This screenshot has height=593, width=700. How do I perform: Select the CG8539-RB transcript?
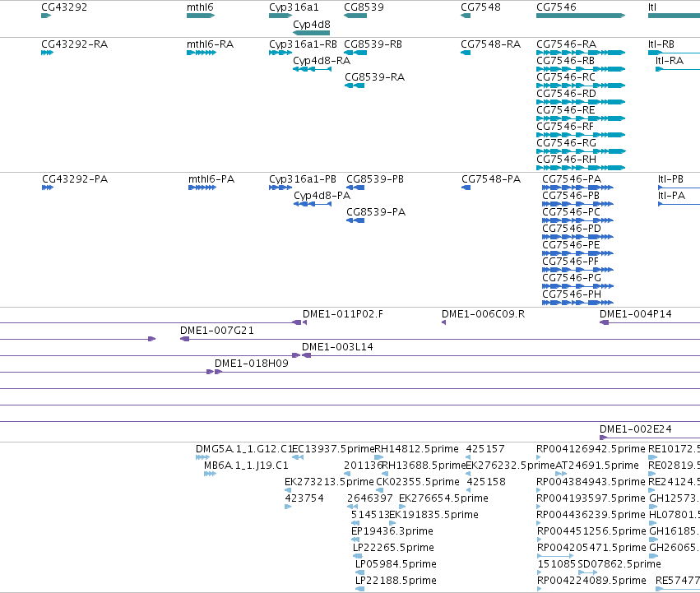pyautogui.click(x=355, y=53)
